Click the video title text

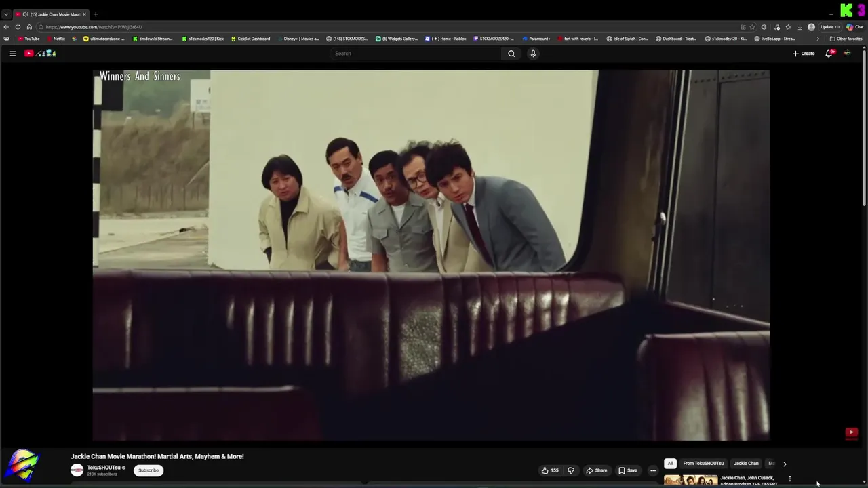(x=157, y=456)
